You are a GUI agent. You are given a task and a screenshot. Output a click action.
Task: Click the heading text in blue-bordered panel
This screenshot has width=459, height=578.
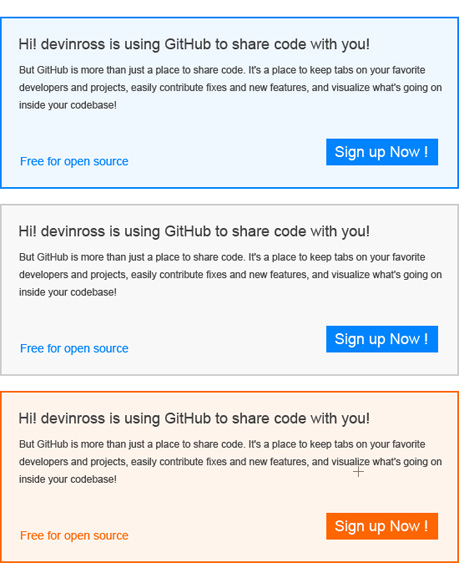click(194, 44)
